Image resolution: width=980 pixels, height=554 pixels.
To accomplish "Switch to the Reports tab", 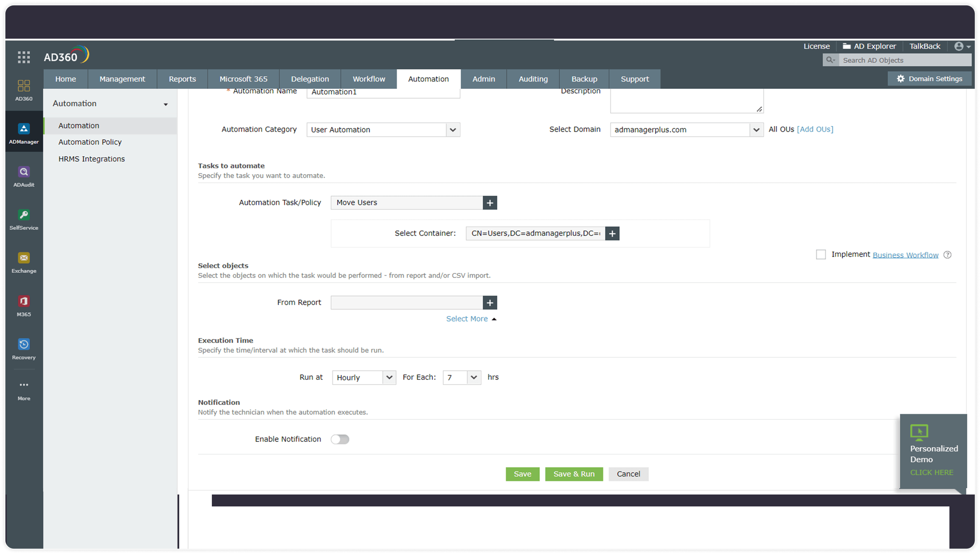I will coord(182,79).
